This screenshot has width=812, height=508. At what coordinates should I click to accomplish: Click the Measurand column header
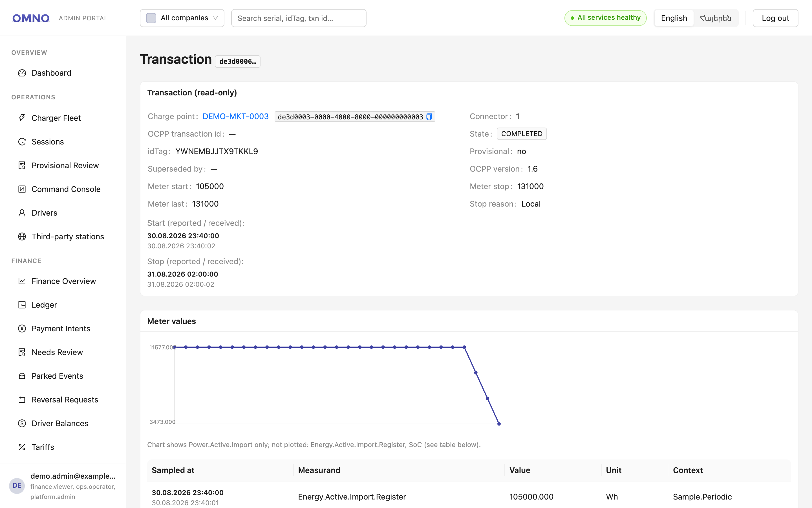pyautogui.click(x=399, y=470)
